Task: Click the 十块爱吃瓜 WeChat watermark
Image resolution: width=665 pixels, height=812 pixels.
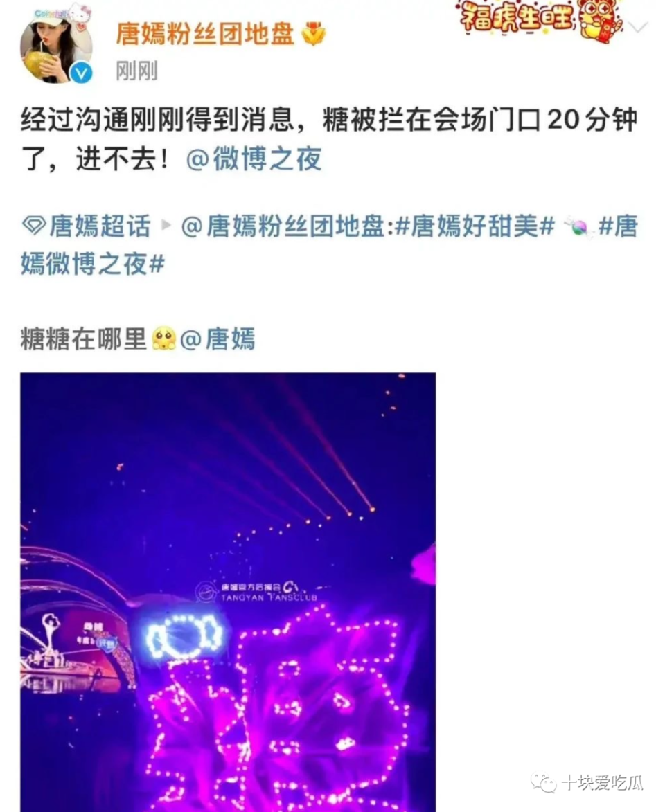Action: tap(587, 782)
